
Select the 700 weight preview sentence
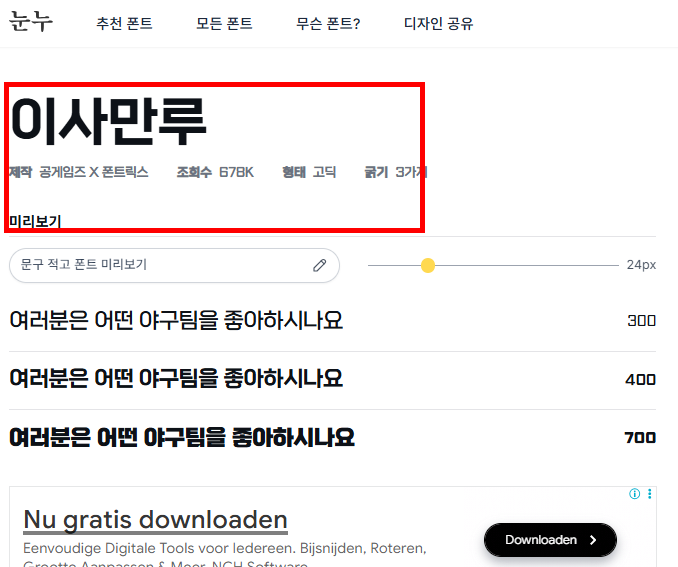(x=182, y=437)
